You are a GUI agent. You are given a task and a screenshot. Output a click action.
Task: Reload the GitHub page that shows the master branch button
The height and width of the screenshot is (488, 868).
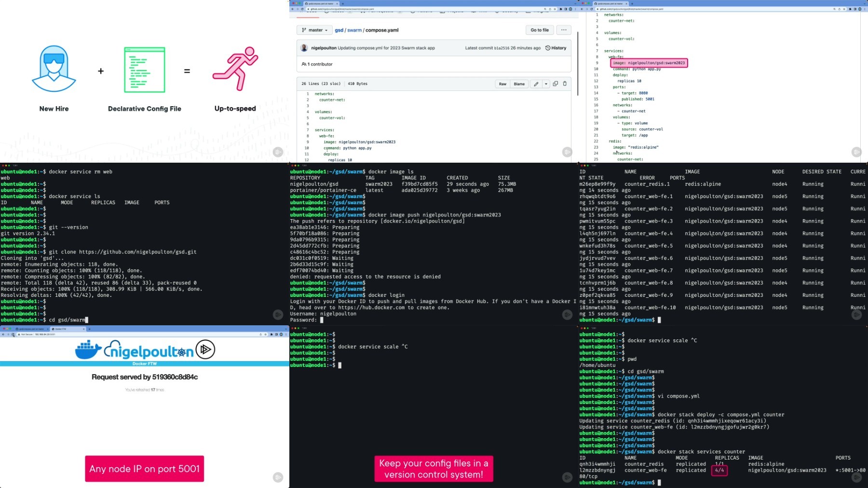(x=302, y=9)
